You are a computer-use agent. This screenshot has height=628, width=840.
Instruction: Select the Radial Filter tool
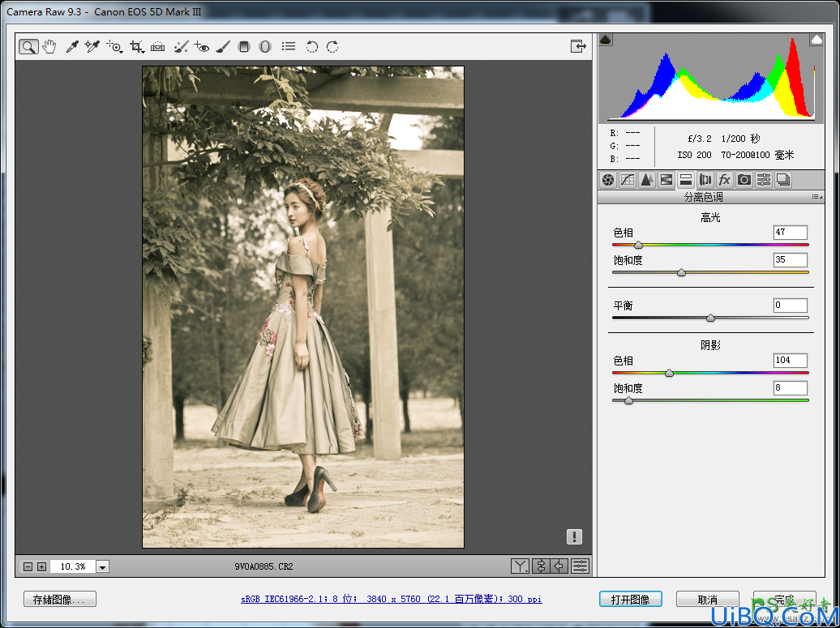click(x=264, y=46)
